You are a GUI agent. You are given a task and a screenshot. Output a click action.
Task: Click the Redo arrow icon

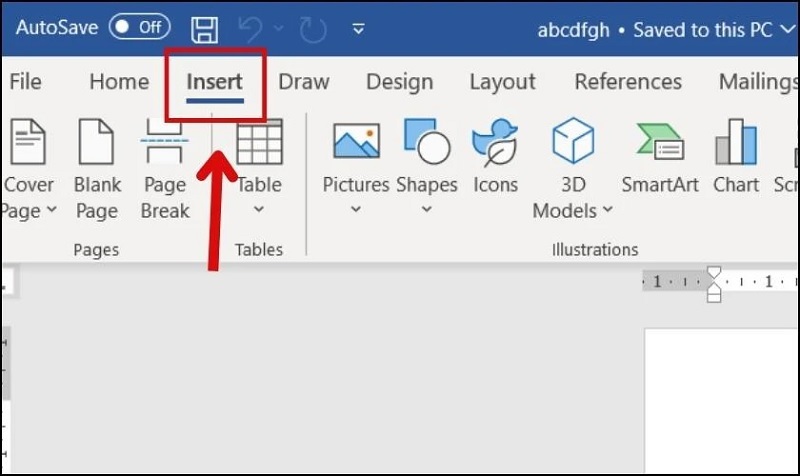click(x=313, y=29)
